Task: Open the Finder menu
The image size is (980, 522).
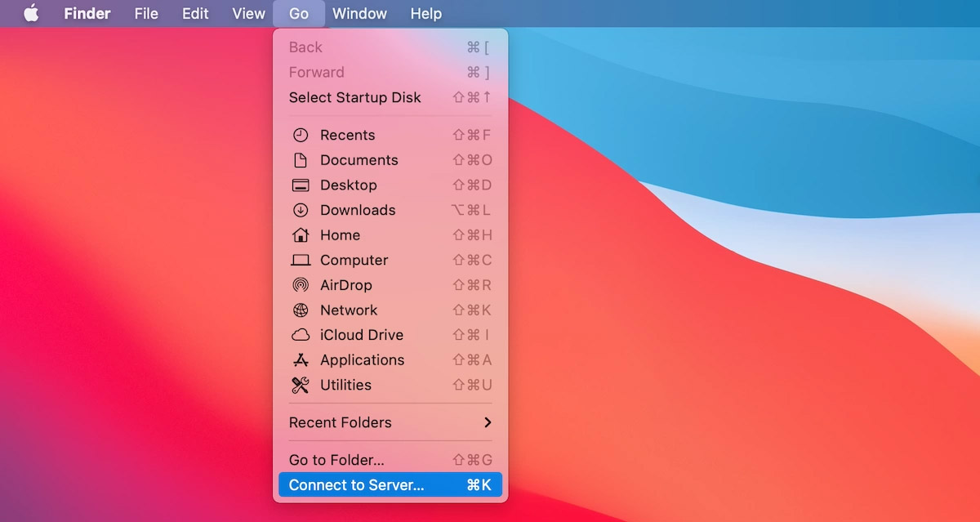Action: (87, 14)
